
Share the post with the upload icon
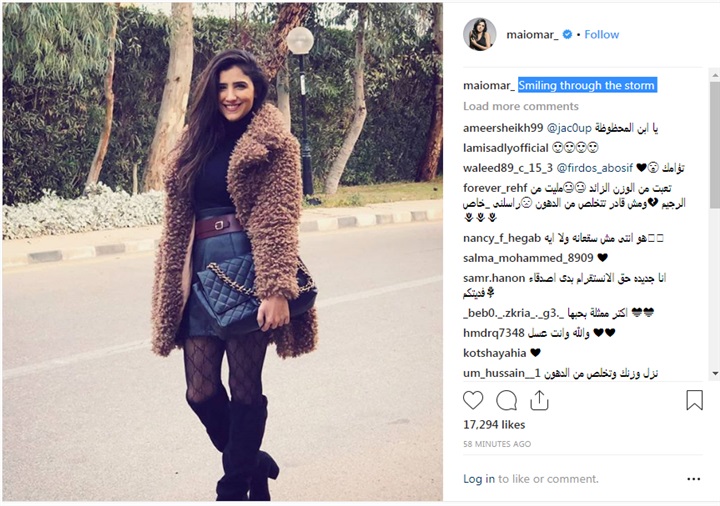click(539, 400)
